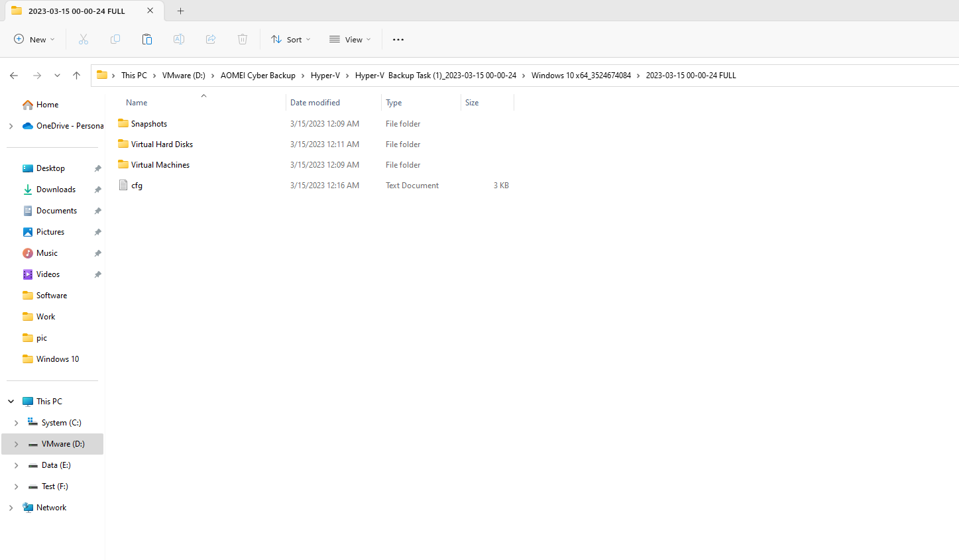Open the Software folder in sidebar
Viewport: 959px width, 560px height.
(x=52, y=296)
